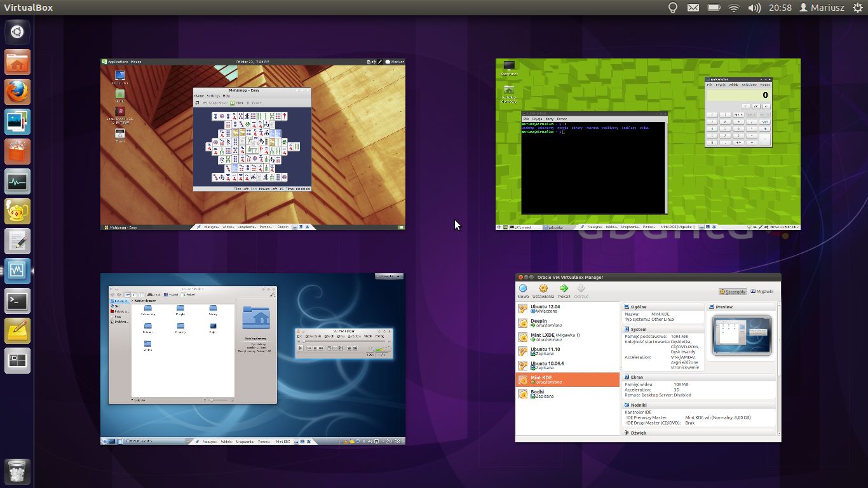868x488 pixels.
Task: Open the yellow sticky notes launcher icon
Action: 17,331
